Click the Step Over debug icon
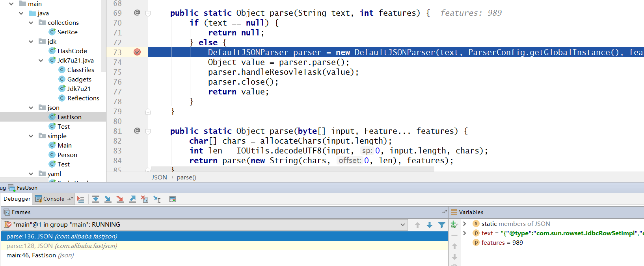644x266 pixels. click(x=96, y=199)
